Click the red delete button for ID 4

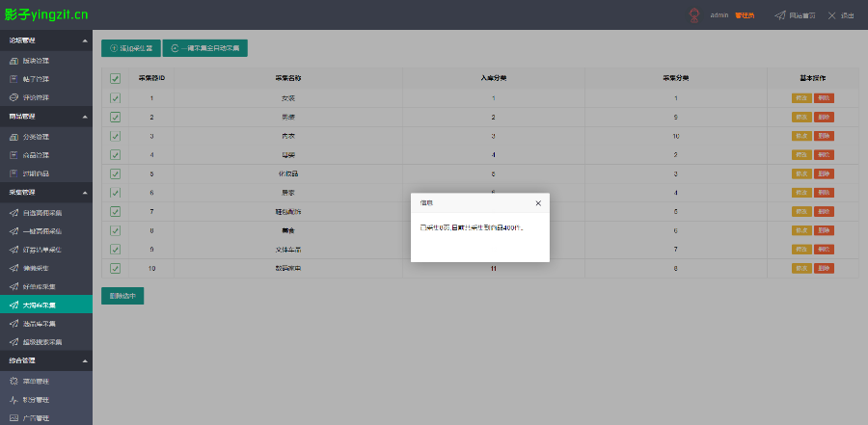pos(824,155)
